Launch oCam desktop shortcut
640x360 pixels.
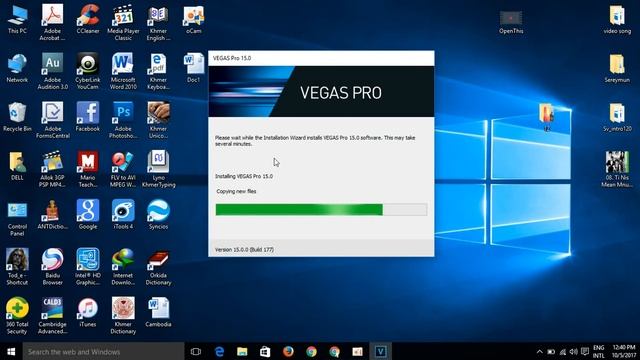click(193, 19)
